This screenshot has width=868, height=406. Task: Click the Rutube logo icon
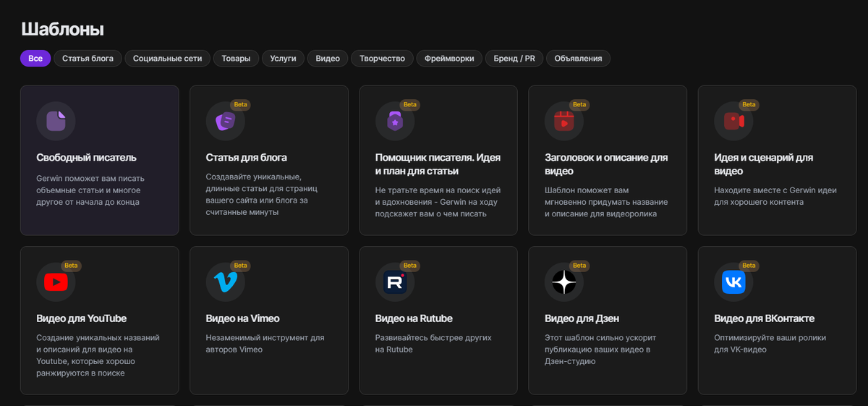(395, 282)
